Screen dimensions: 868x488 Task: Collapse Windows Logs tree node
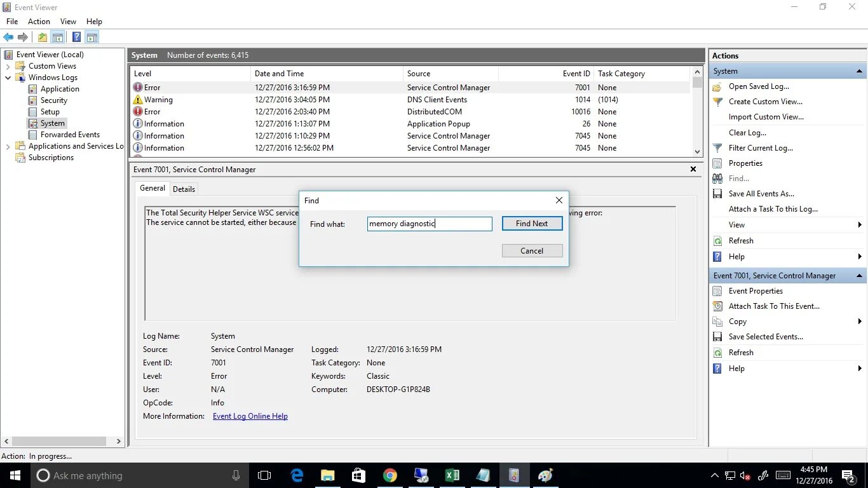point(8,78)
